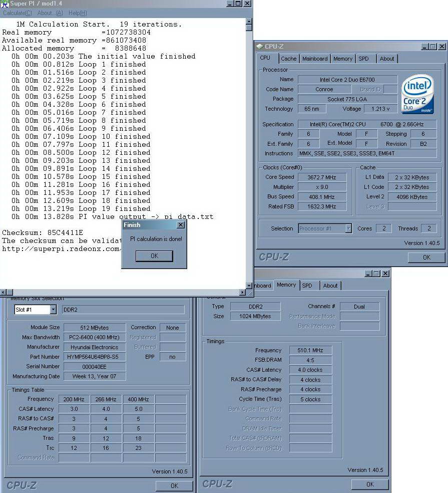The image size is (448, 493).
Task: Click OK in the Finish dialog
Action: (154, 256)
